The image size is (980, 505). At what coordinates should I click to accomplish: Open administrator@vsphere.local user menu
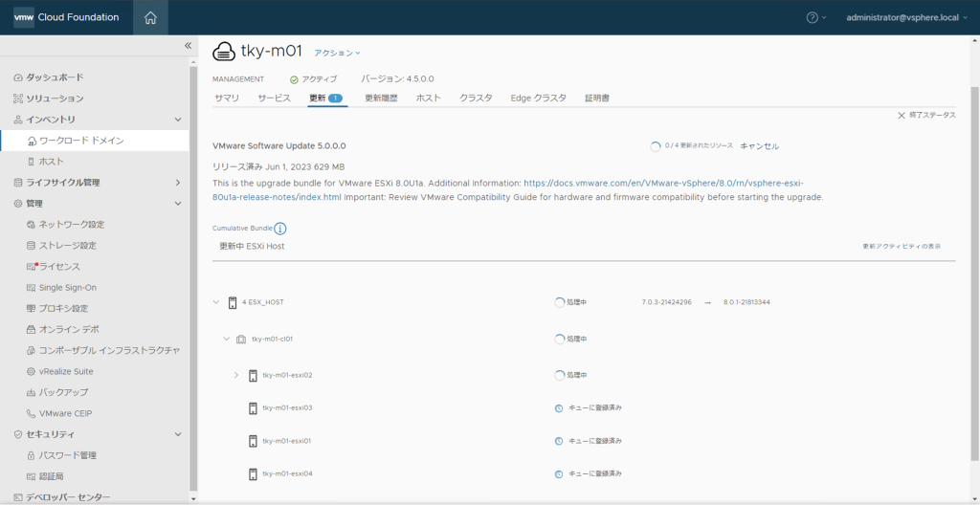point(906,17)
